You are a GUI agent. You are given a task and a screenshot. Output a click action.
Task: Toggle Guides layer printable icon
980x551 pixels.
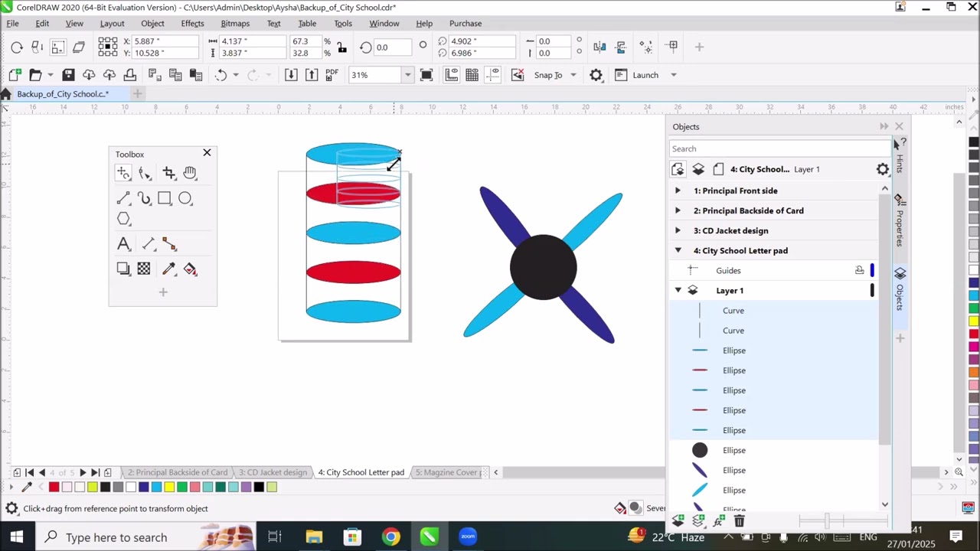pos(860,270)
